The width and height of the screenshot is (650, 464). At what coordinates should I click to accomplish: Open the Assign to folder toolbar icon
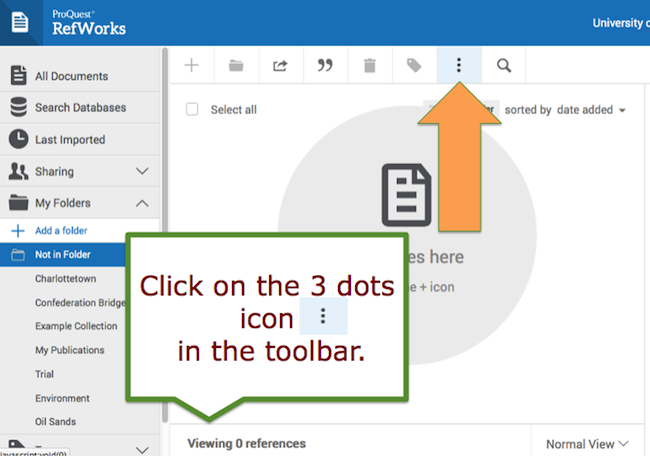(x=236, y=66)
